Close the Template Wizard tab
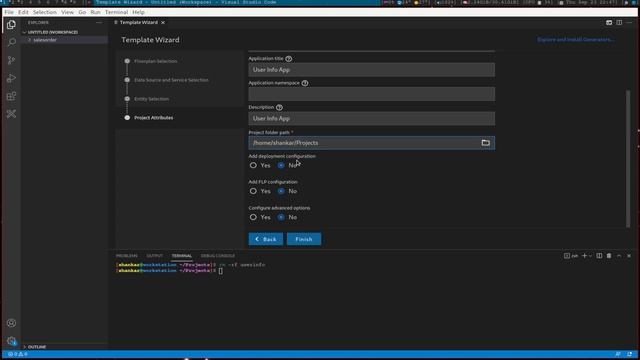Image resolution: width=640 pixels, height=360 pixels. (x=163, y=22)
